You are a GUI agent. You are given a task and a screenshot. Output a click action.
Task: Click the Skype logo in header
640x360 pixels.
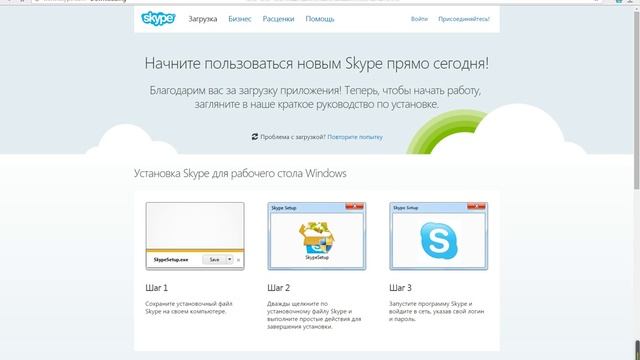click(x=158, y=19)
